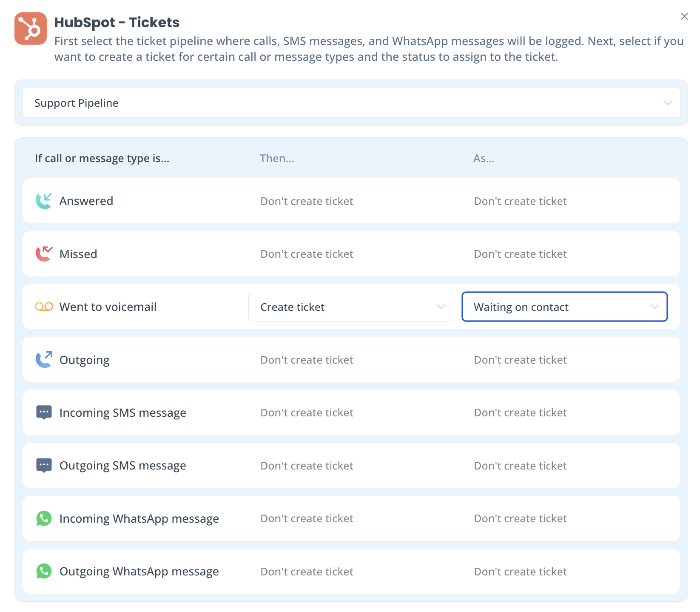Open the Create ticket dropdown for voicemail
Viewport: 700px width, 612px height.
click(351, 307)
